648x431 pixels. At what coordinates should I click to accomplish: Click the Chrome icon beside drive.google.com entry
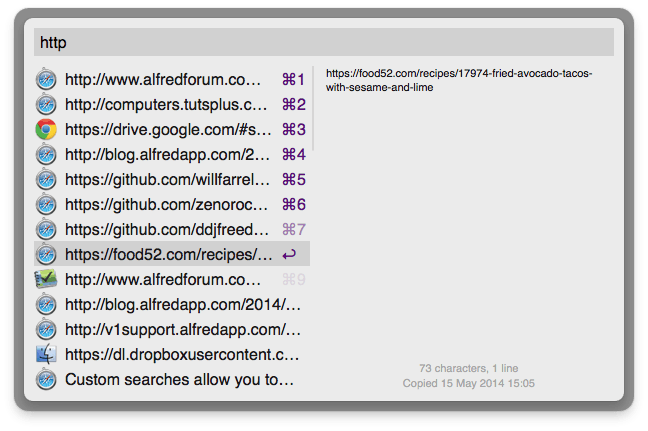(46, 129)
